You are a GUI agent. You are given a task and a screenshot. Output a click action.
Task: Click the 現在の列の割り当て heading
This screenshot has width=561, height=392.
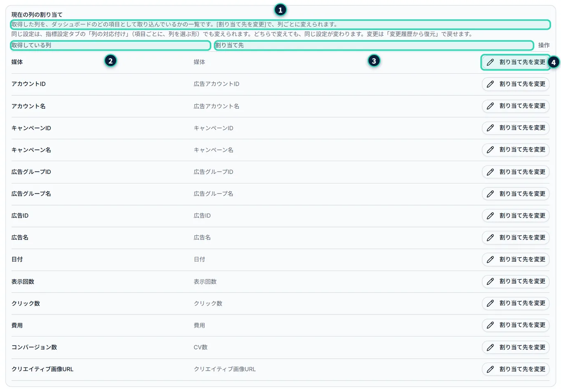(37, 14)
